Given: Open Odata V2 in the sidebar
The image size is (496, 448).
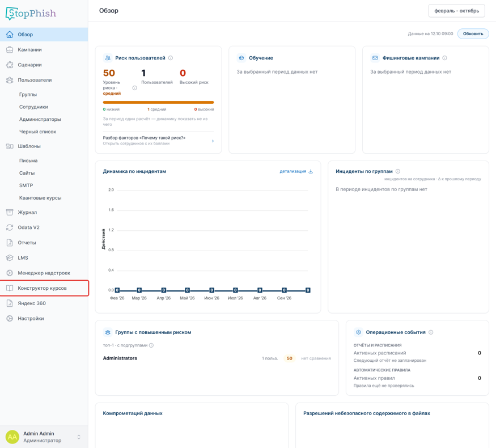Looking at the screenshot, I should 44,227.
